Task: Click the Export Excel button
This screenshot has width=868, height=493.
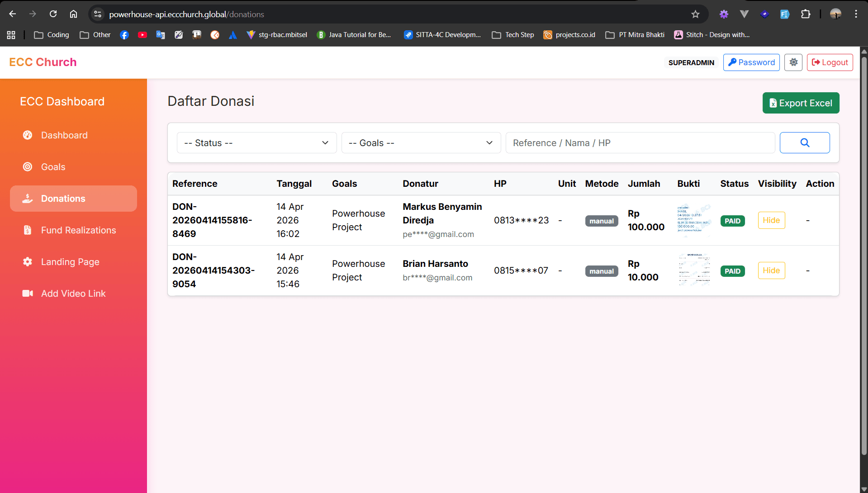Action: [x=801, y=103]
